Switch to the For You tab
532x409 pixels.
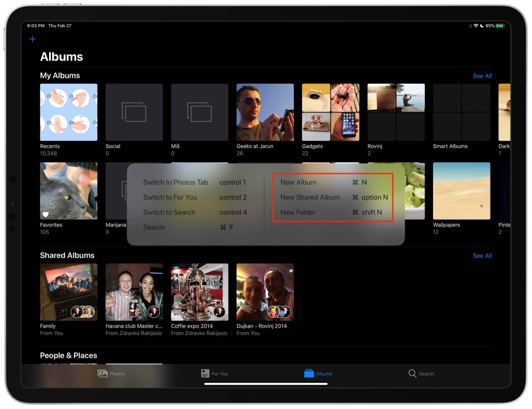pos(214,374)
